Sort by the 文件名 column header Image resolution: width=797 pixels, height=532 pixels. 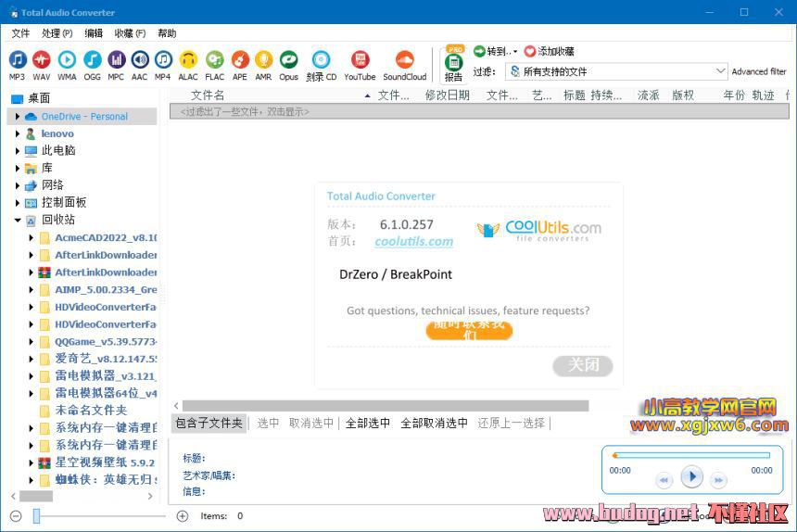tap(208, 95)
